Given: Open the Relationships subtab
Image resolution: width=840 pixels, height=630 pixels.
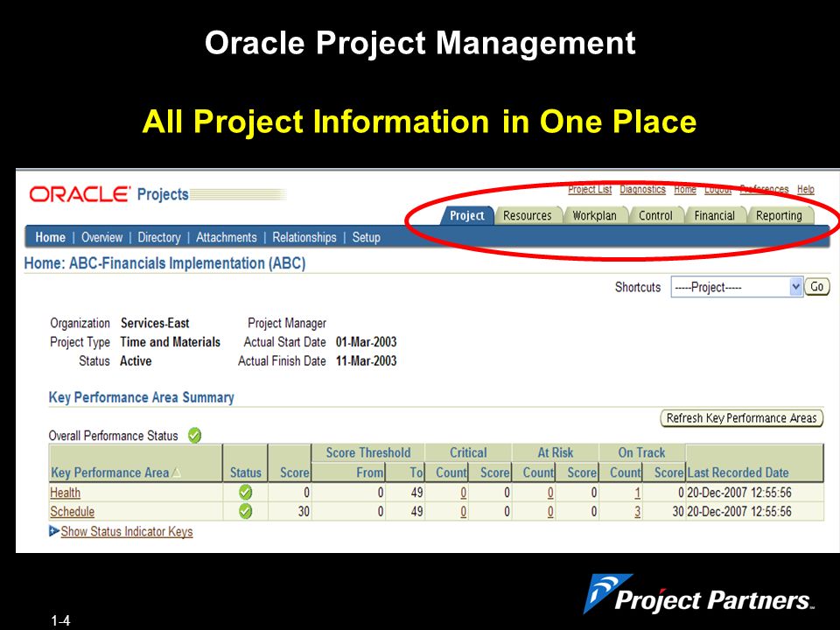Looking at the screenshot, I should (x=304, y=237).
